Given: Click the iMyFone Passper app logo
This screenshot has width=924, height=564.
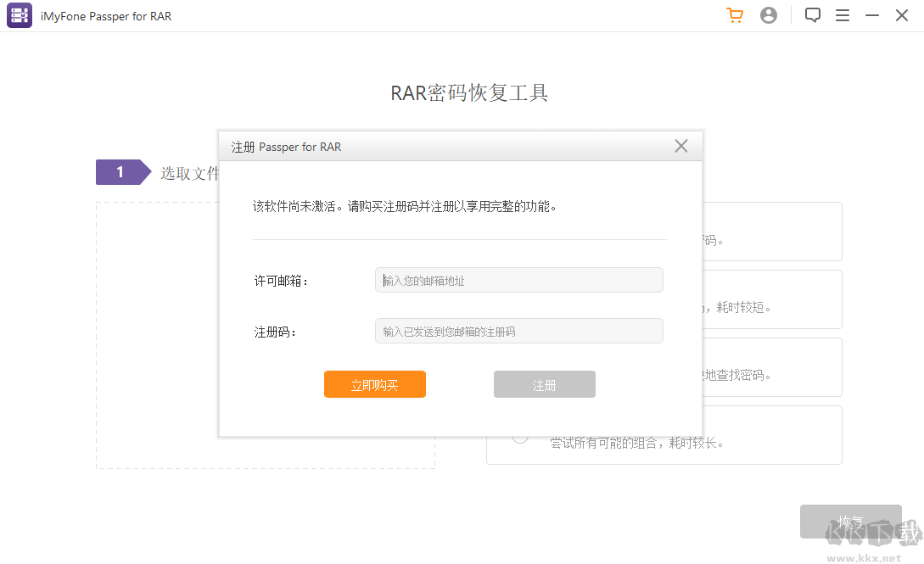Looking at the screenshot, I should coord(19,15).
